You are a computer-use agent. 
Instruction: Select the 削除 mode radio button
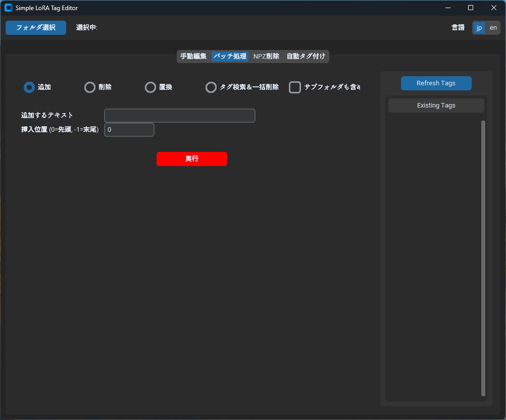click(x=89, y=87)
